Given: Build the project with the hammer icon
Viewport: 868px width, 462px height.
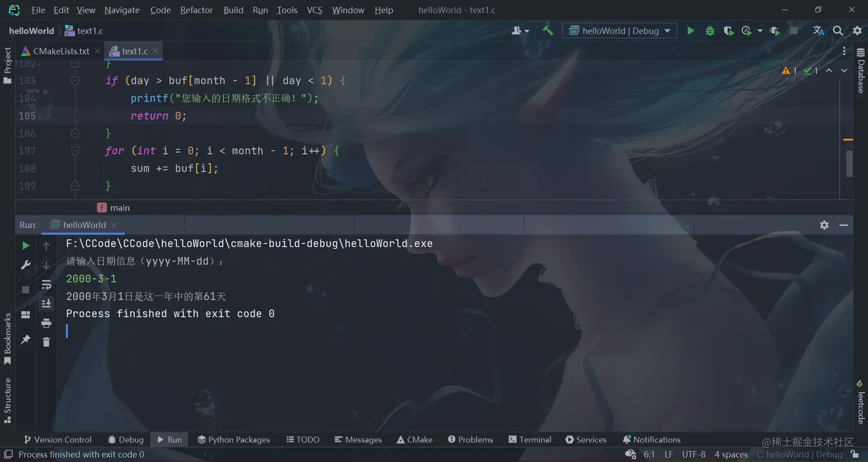Looking at the screenshot, I should [548, 30].
